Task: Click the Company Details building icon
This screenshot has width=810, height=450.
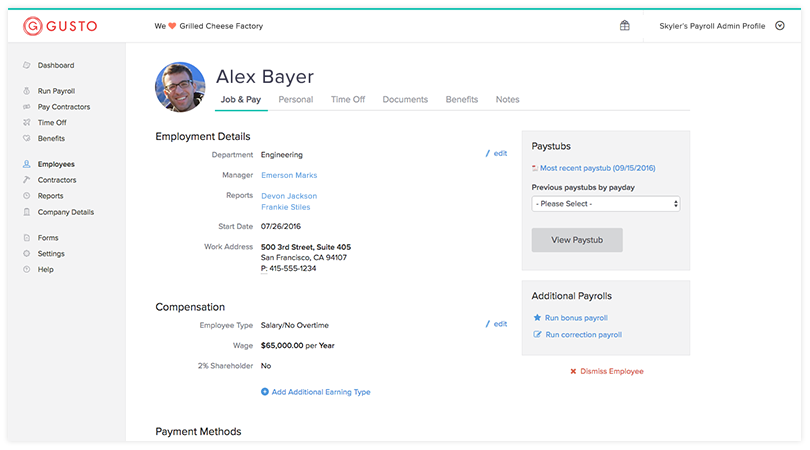Action: (x=27, y=212)
